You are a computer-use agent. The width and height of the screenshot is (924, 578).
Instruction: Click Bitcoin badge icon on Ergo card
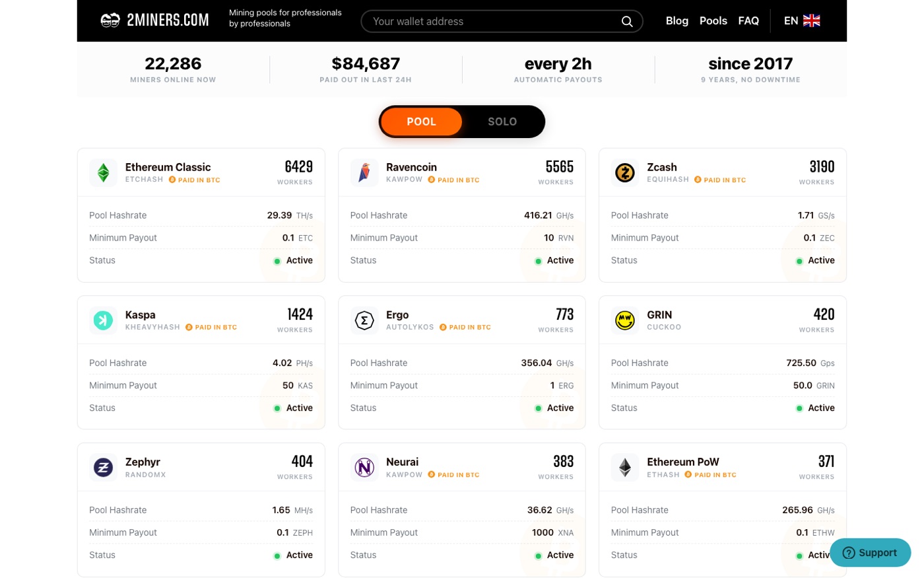(444, 327)
